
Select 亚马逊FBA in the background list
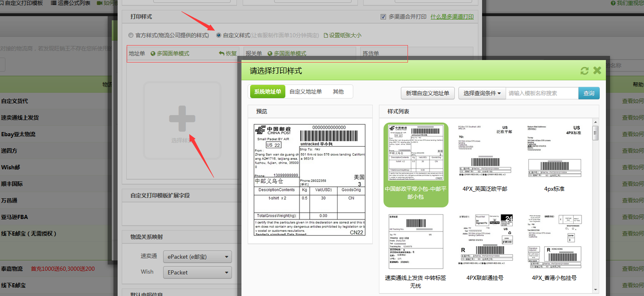(x=14, y=217)
